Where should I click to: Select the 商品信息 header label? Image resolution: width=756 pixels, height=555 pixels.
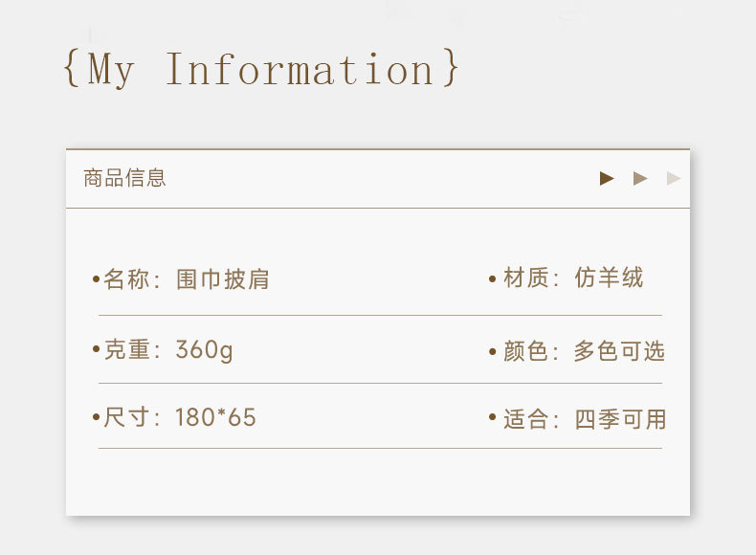click(x=124, y=178)
